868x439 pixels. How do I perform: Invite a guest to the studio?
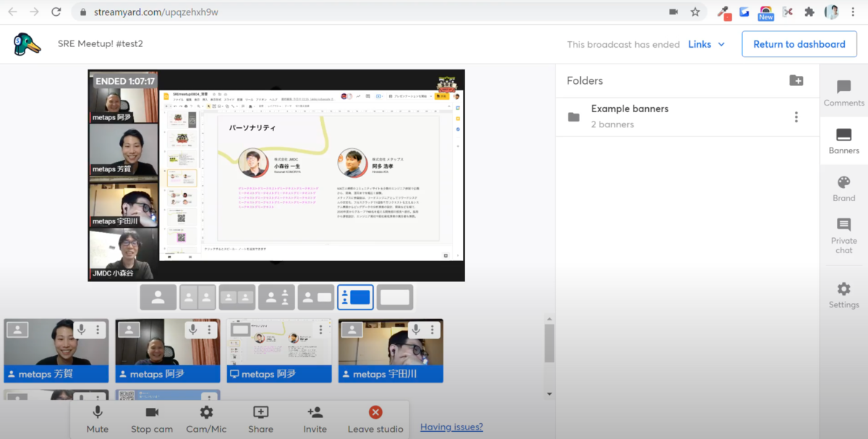(x=315, y=419)
